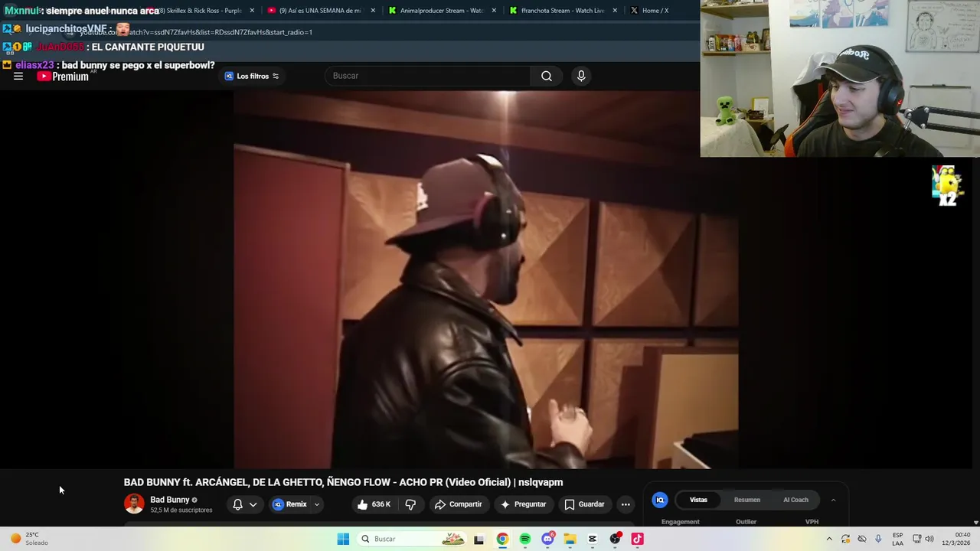Switch to Así es UNA SEMANA tab
980x551 pixels.
pos(320,11)
